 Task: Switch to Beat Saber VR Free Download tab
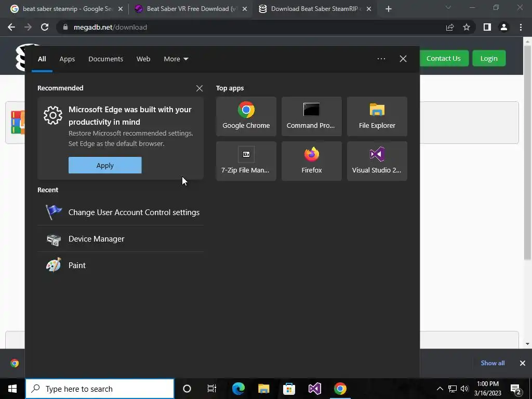pyautogui.click(x=190, y=9)
